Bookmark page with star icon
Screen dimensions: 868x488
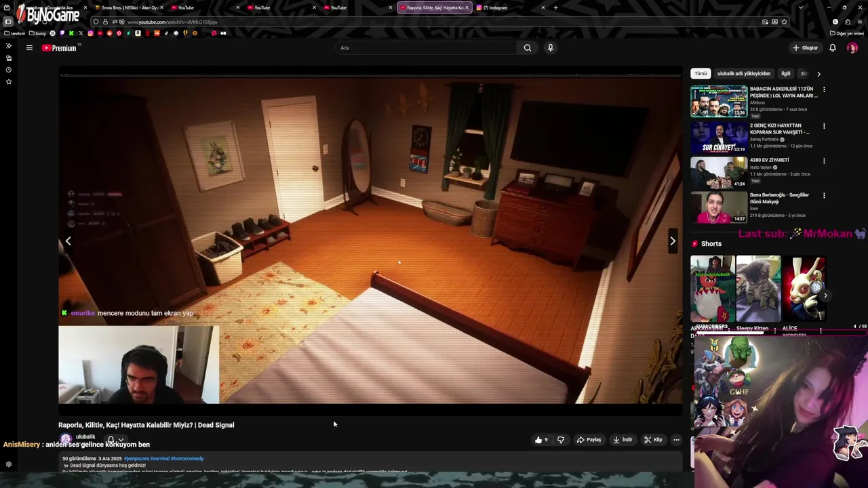(784, 22)
